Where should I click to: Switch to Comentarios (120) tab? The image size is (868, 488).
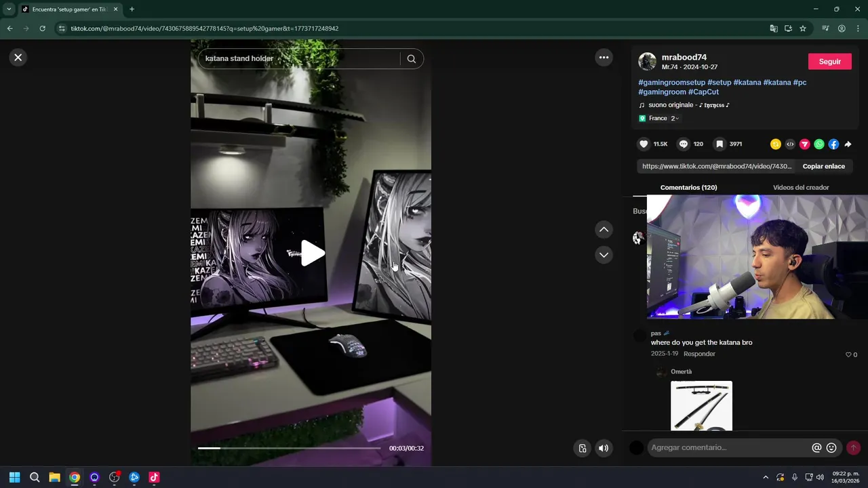688,188
